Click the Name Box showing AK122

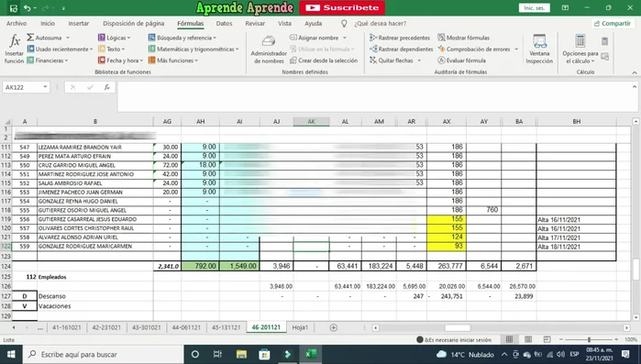click(x=23, y=87)
